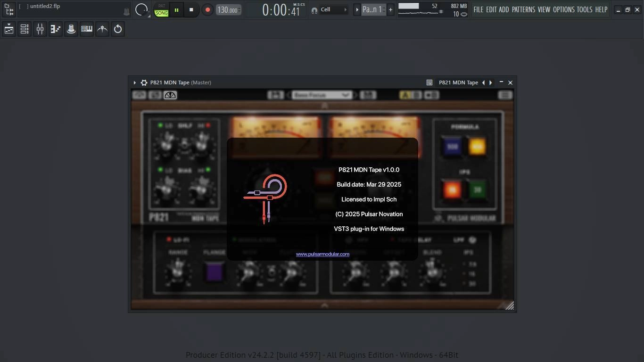Toggle the green IPS button
Image resolution: width=644 pixels, height=362 pixels.
(477, 189)
